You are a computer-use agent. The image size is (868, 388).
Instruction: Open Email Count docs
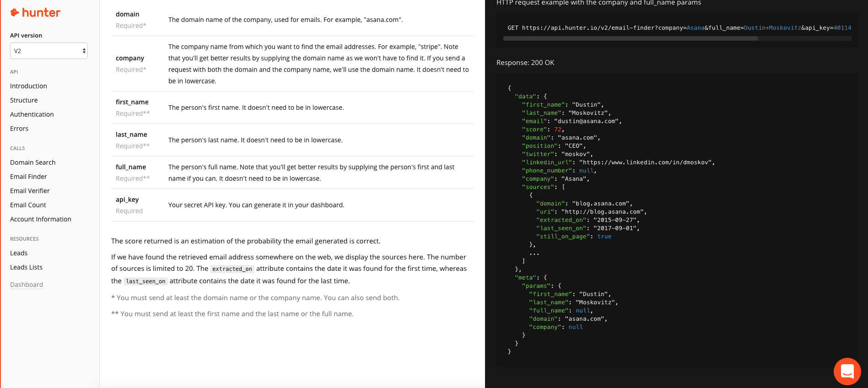click(28, 205)
